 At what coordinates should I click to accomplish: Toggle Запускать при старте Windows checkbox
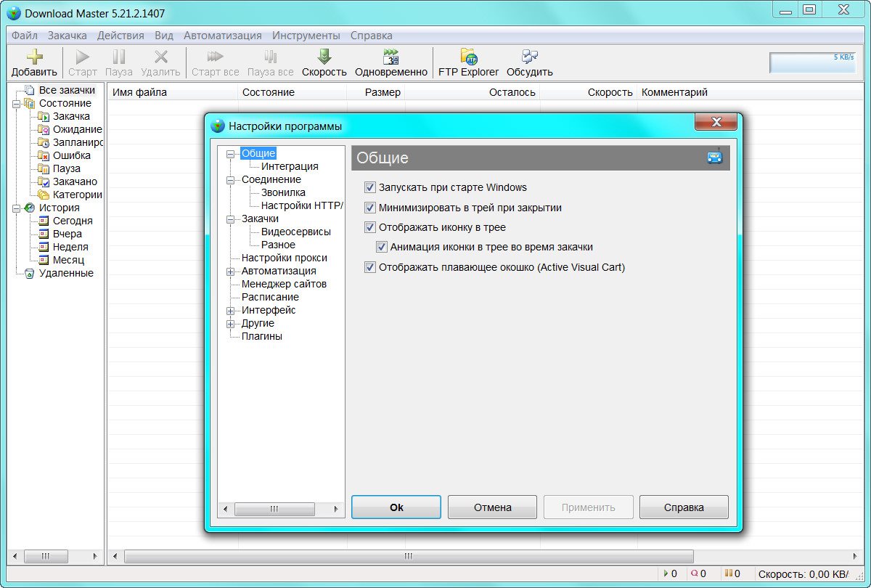[x=370, y=187]
